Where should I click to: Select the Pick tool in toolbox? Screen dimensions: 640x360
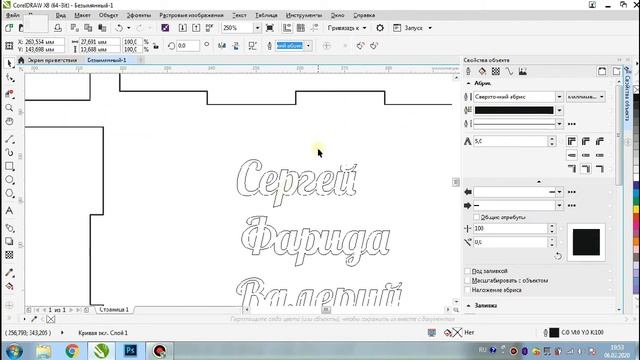click(x=10, y=63)
